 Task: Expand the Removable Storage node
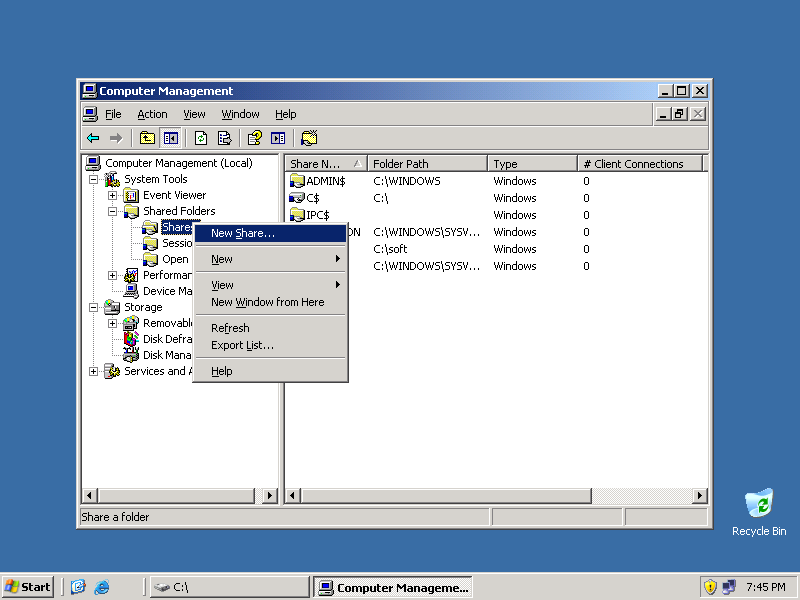pyautogui.click(x=112, y=323)
